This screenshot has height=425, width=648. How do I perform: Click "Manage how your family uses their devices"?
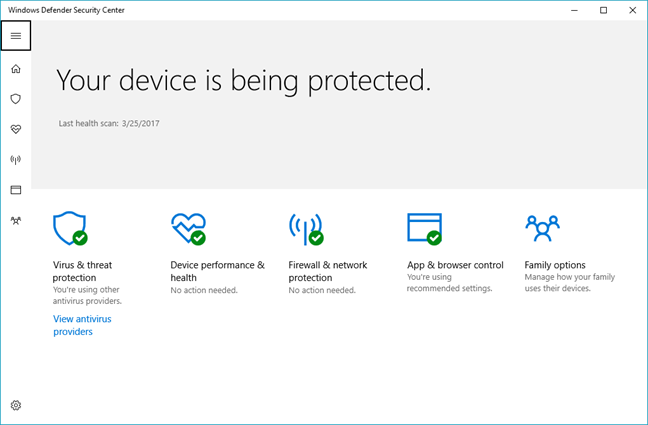tap(569, 283)
